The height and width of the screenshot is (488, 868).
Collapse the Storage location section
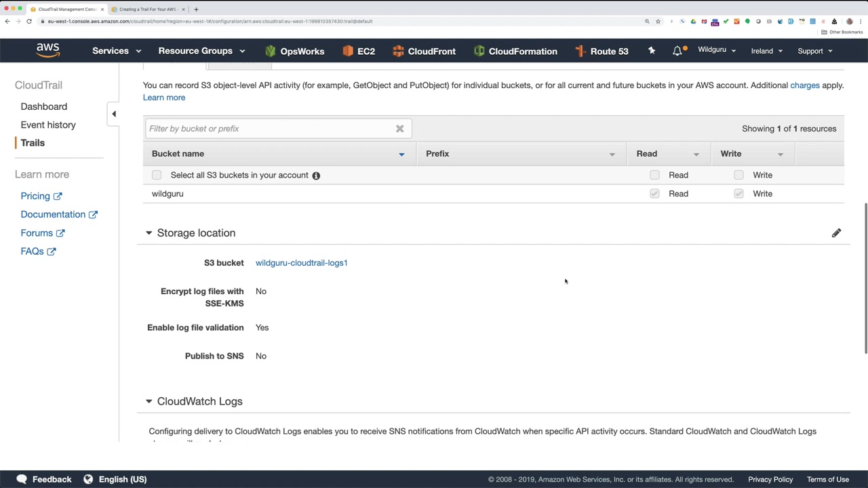pos(149,233)
